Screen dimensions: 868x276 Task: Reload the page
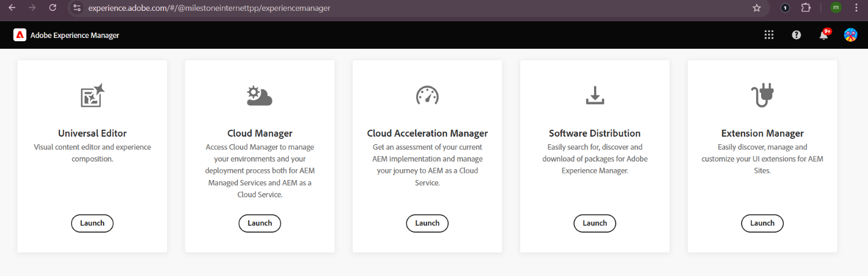point(53,8)
